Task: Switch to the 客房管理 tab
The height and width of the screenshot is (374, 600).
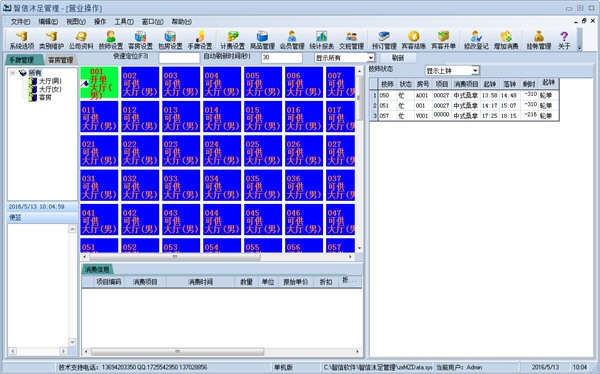Action: pyautogui.click(x=60, y=60)
